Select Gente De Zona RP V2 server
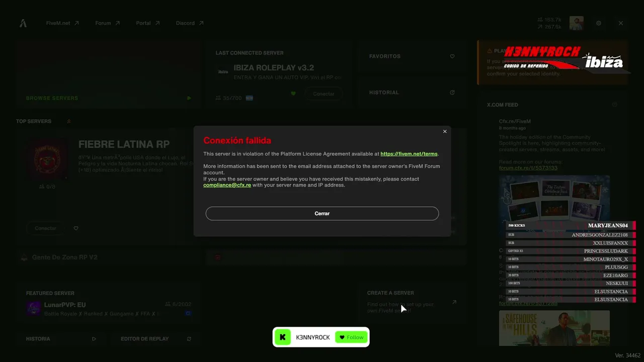 pos(109,257)
